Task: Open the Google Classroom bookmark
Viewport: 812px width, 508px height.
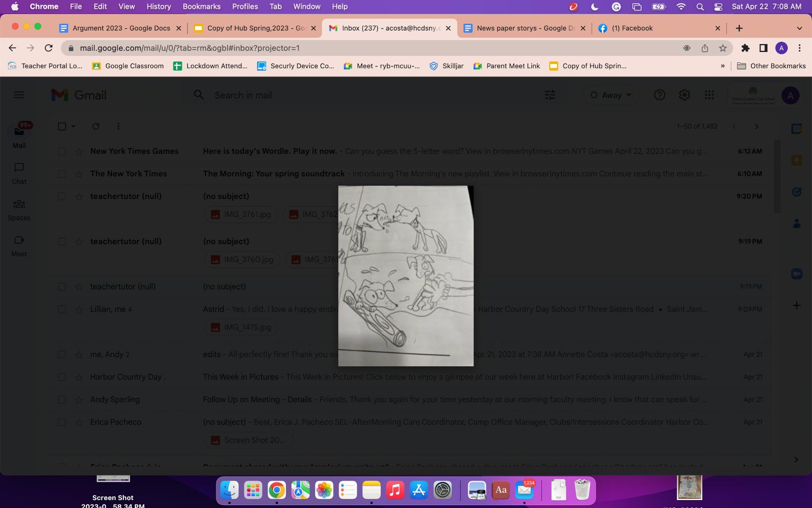Action: 128,66
